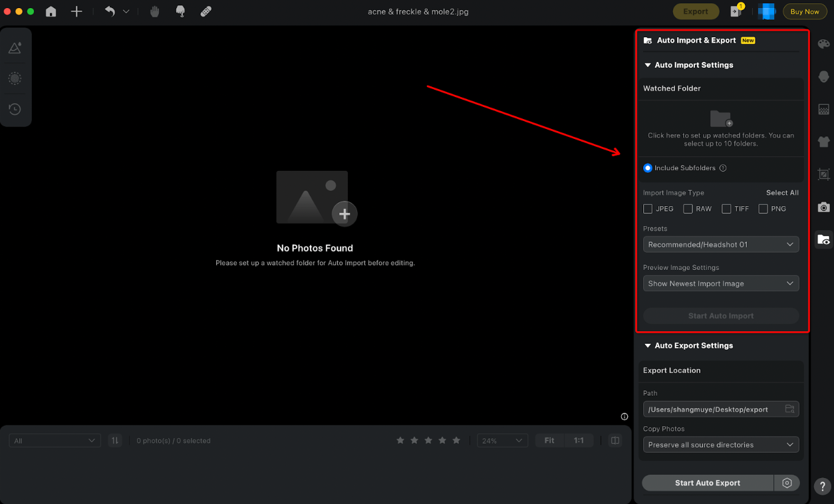Open the clothing retouch panel
834x504 pixels.
tap(823, 142)
